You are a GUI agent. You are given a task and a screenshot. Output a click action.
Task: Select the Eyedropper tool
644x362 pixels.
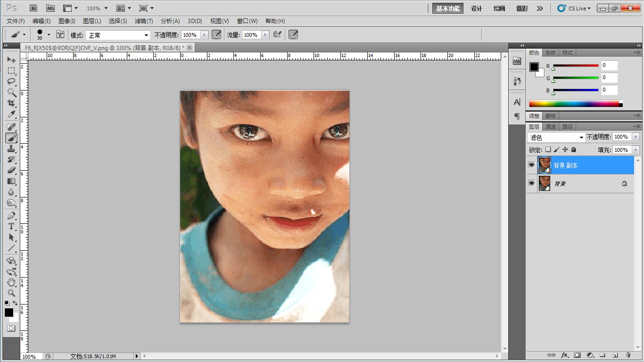click(x=11, y=115)
